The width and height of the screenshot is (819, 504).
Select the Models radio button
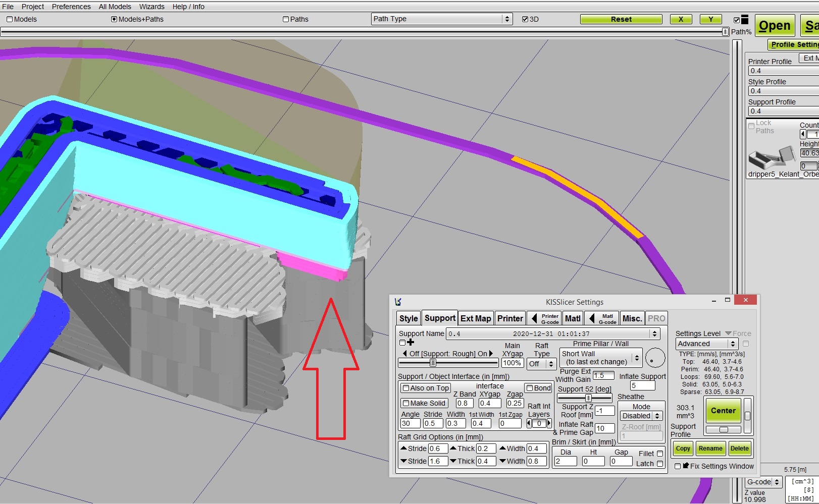coord(10,19)
